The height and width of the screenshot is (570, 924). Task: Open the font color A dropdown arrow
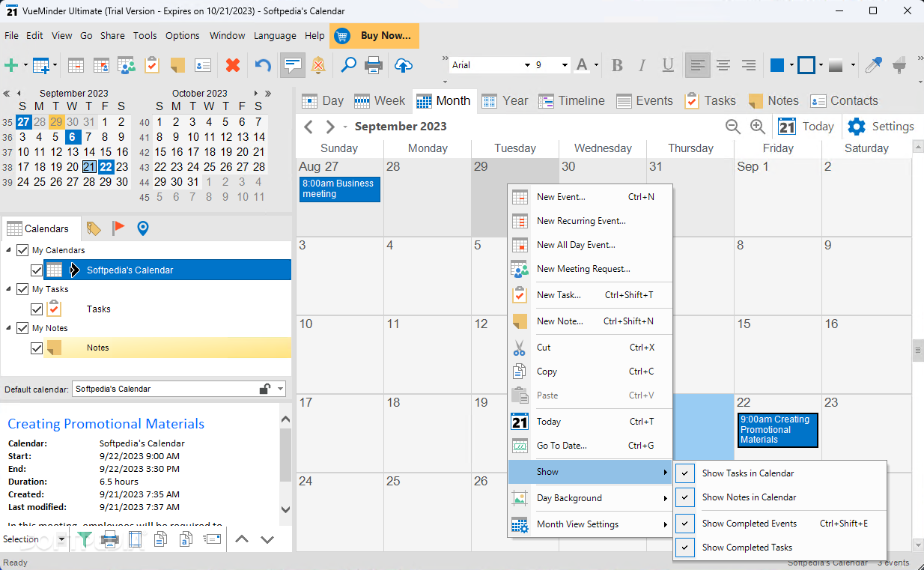[597, 65]
